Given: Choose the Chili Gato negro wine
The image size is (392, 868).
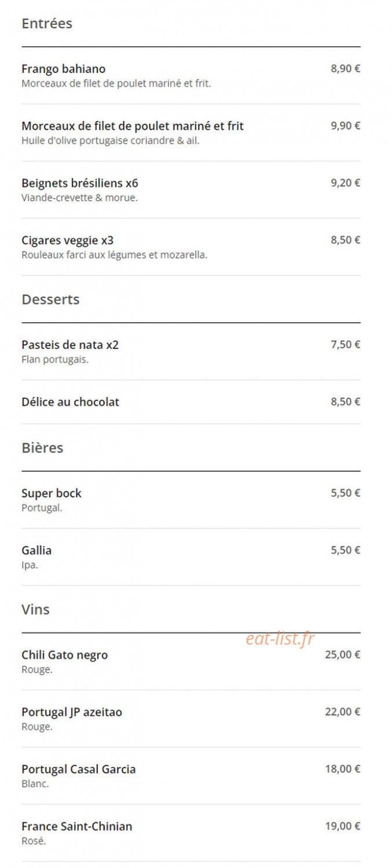Looking at the screenshot, I should [x=65, y=654].
